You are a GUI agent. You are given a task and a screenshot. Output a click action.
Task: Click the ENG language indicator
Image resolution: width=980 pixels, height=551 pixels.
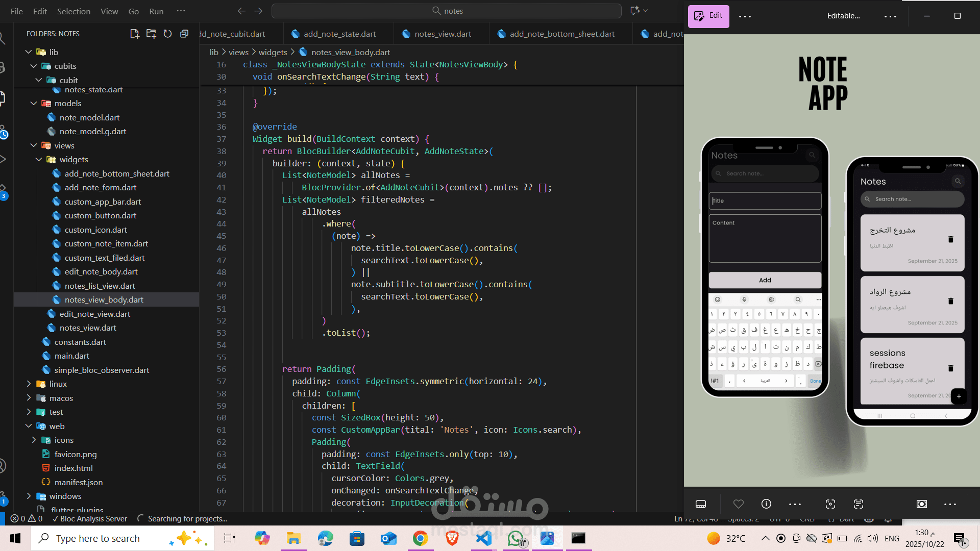892,538
